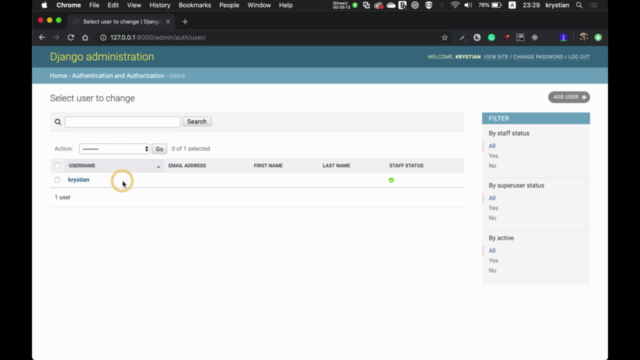Open the Help menu

286,5
